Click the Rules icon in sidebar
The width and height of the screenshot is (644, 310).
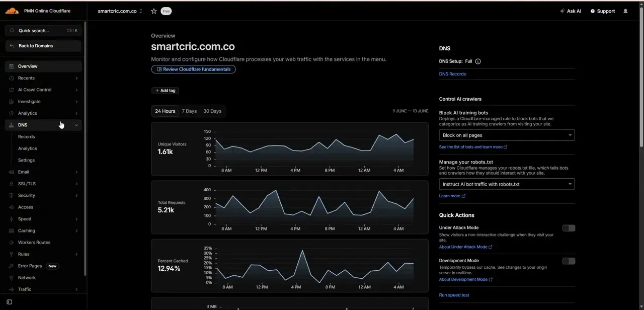tap(12, 254)
